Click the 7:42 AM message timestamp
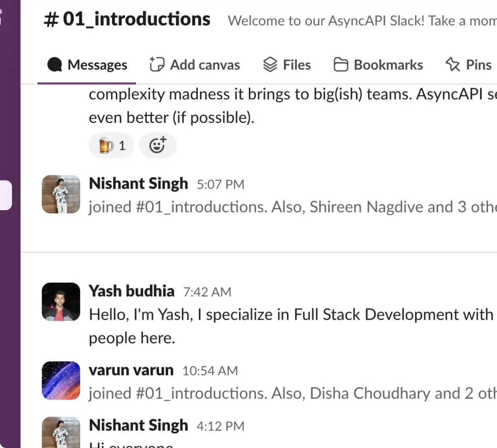Viewport: 497px width, 448px height. [x=207, y=292]
